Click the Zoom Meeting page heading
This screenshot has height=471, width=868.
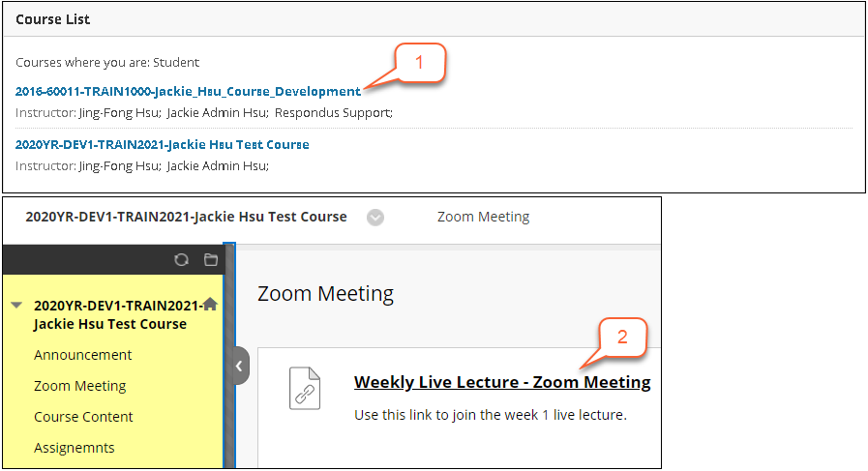[x=325, y=294]
